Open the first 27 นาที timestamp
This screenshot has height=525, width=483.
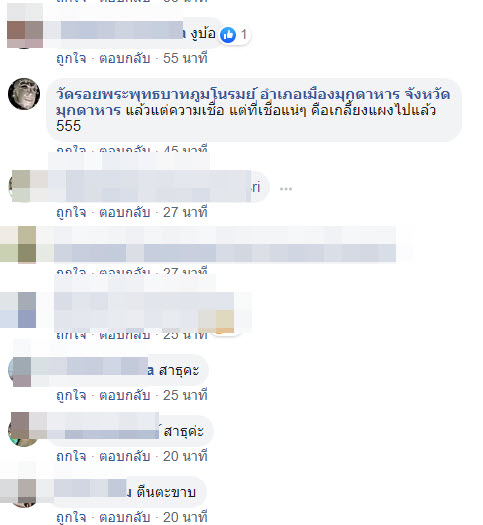point(185,213)
